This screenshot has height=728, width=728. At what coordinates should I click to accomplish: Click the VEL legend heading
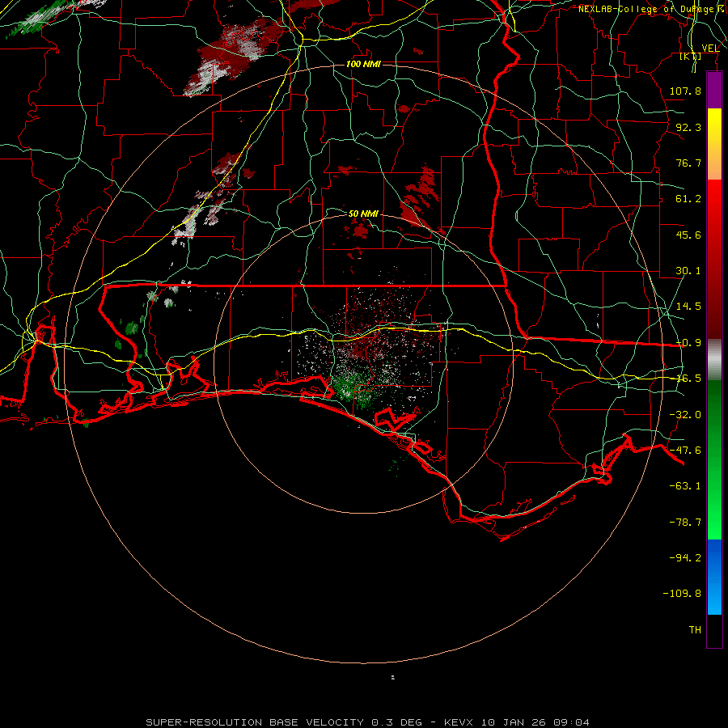pos(710,49)
